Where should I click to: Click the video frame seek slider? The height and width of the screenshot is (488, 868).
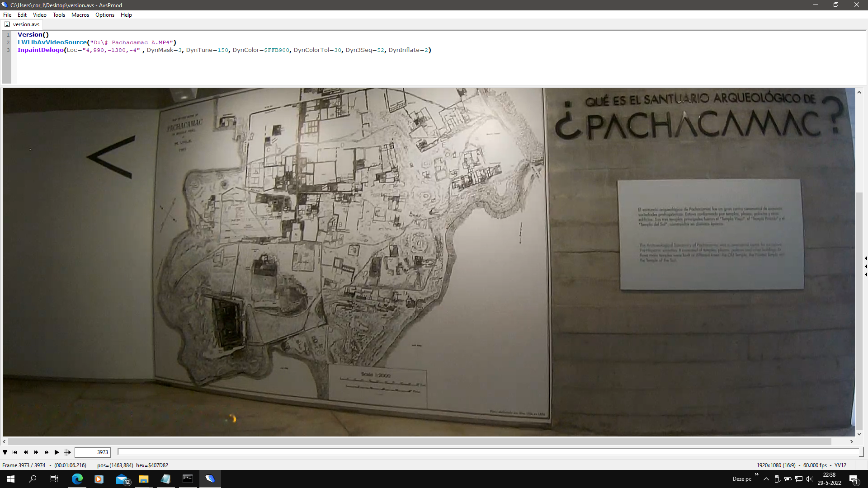coord(488,452)
